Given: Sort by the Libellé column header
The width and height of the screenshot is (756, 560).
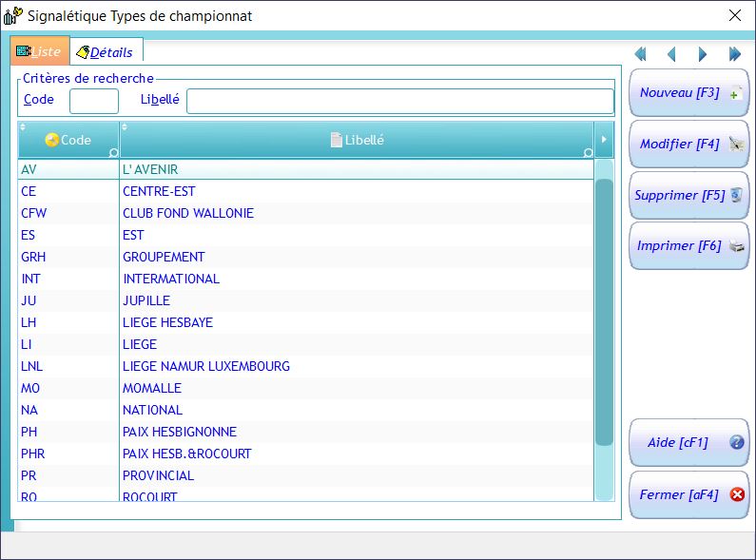Looking at the screenshot, I should [357, 140].
